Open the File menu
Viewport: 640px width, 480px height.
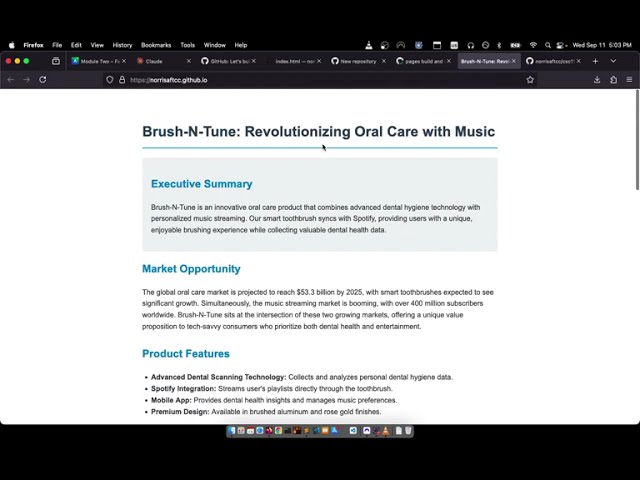(57, 45)
